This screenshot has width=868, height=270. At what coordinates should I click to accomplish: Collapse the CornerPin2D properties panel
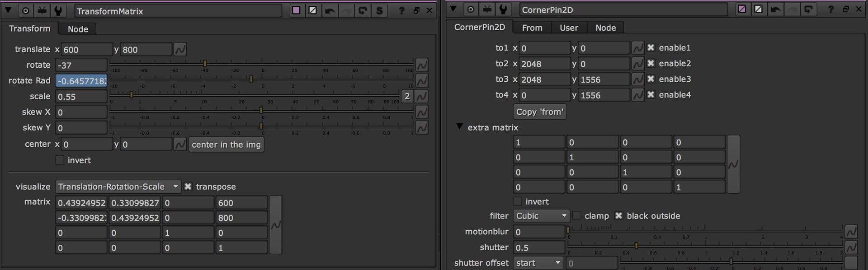click(453, 9)
